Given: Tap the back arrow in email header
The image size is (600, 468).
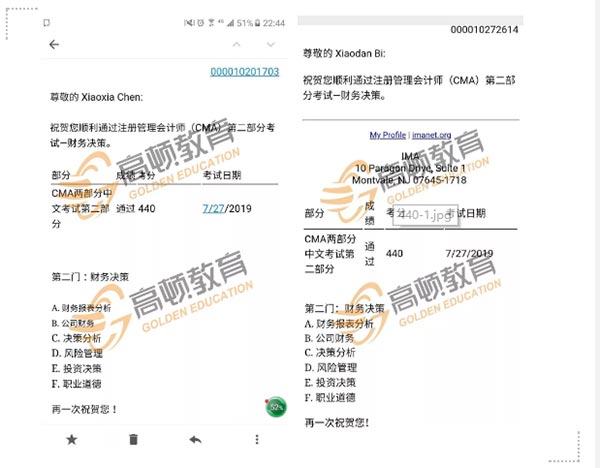Looking at the screenshot, I should coord(54,45).
